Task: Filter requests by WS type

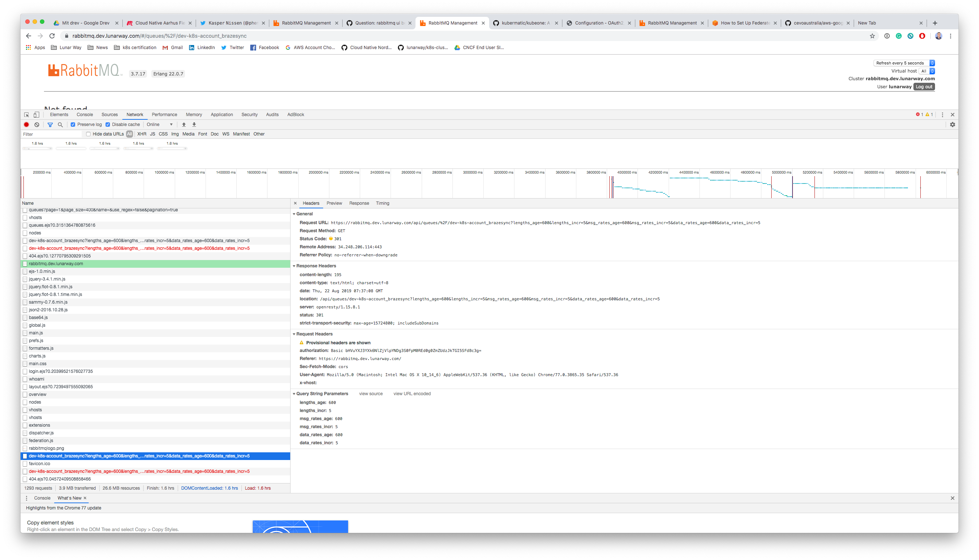Action: [225, 134]
